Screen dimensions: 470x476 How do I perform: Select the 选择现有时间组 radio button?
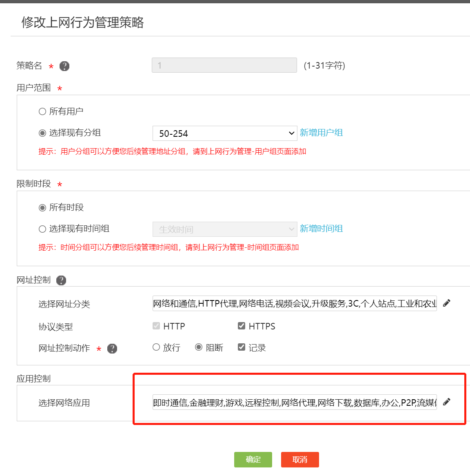pos(42,229)
